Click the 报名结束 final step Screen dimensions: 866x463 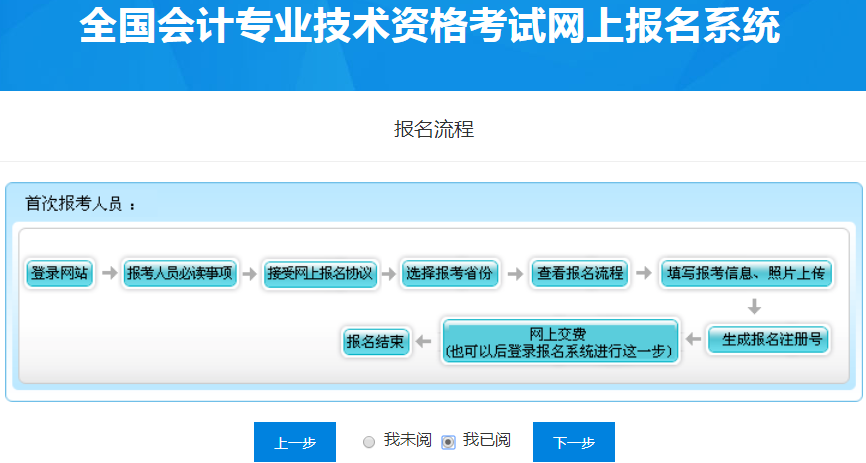click(x=375, y=341)
